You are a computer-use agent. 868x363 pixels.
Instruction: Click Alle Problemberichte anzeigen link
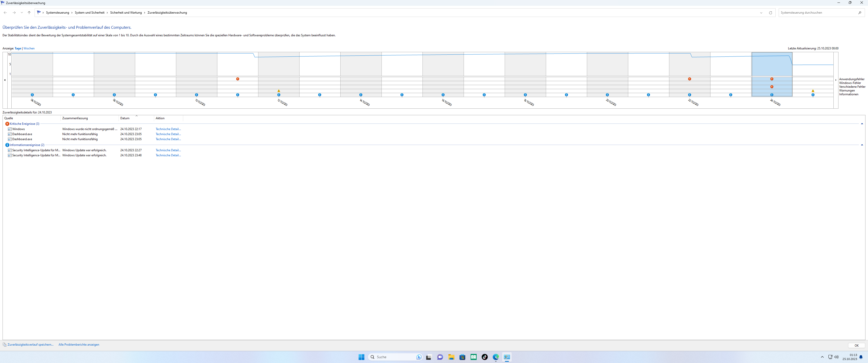pyautogui.click(x=79, y=345)
